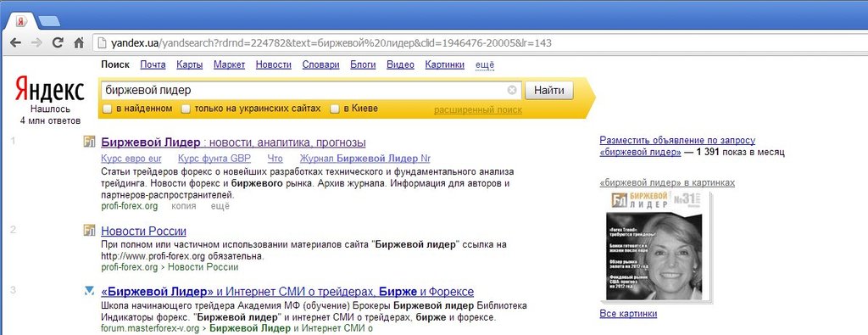Reload the page with refresh icon

pyautogui.click(x=58, y=42)
